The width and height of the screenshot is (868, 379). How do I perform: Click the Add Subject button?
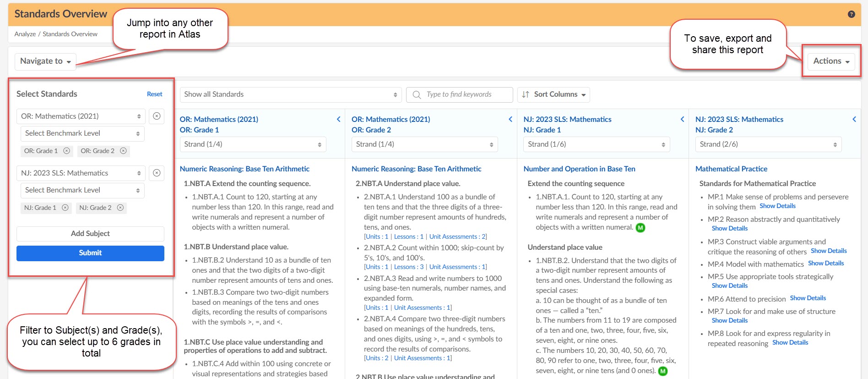click(90, 234)
